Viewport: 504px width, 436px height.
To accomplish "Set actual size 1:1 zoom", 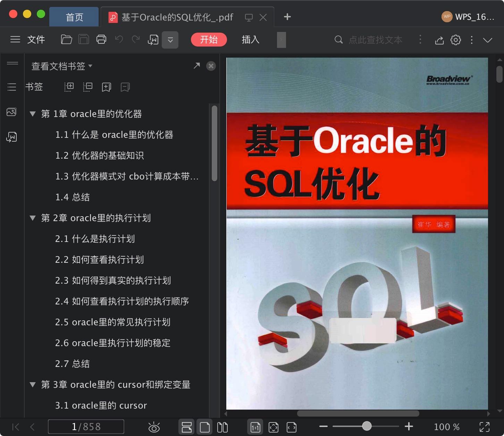I will (x=255, y=427).
